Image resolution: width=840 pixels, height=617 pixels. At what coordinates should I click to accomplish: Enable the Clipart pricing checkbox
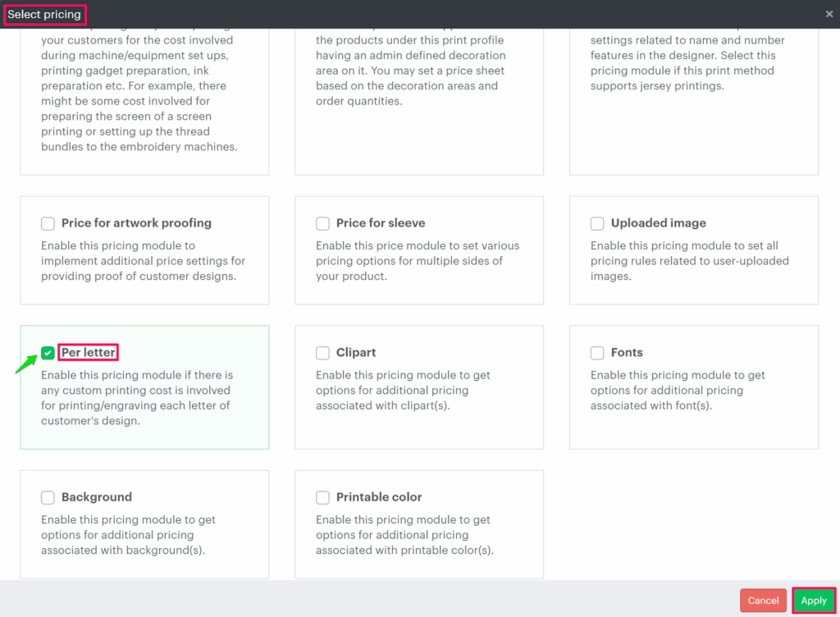point(322,353)
